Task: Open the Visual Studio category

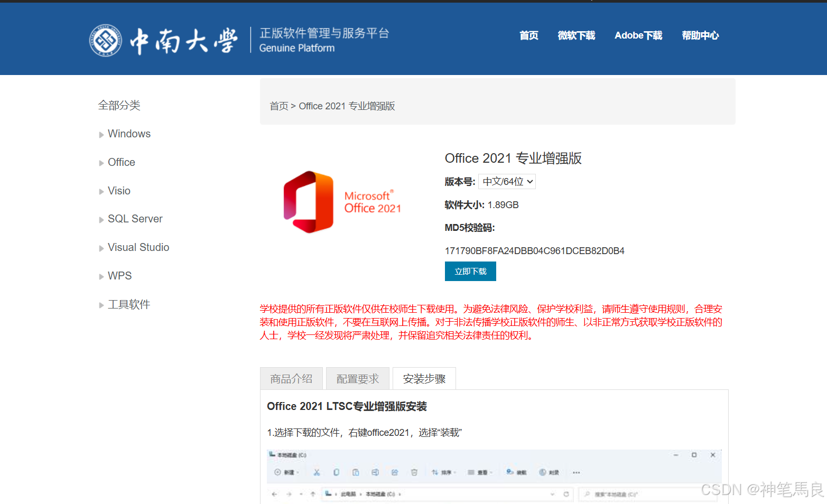Action: point(138,247)
